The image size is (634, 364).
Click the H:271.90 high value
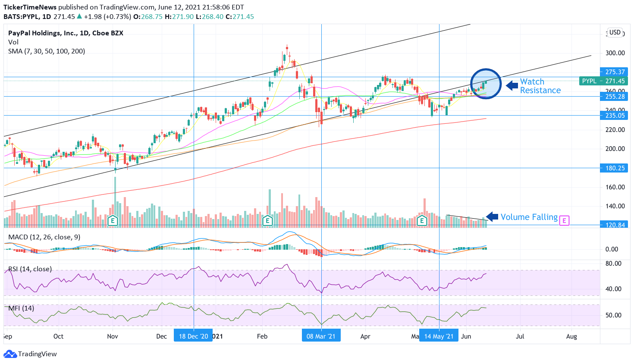[x=179, y=17]
